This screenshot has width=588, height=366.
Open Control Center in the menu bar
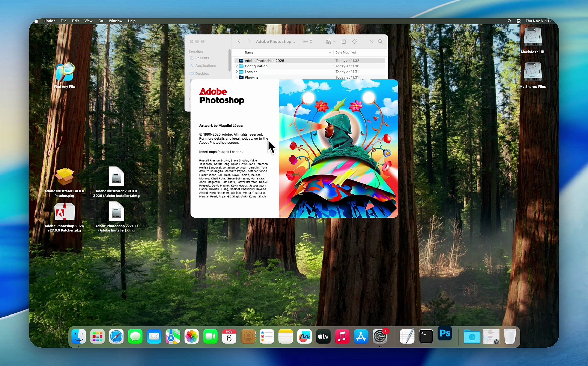pyautogui.click(x=519, y=21)
